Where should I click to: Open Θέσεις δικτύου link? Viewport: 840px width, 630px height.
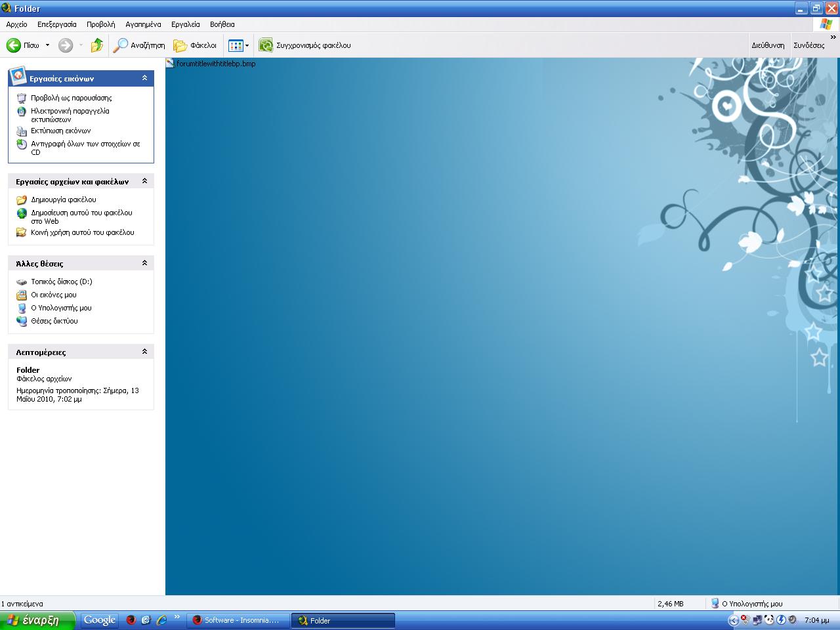coord(54,321)
